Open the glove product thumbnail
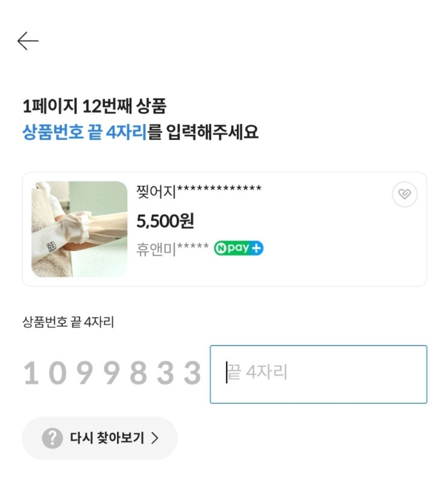 pyautogui.click(x=80, y=229)
